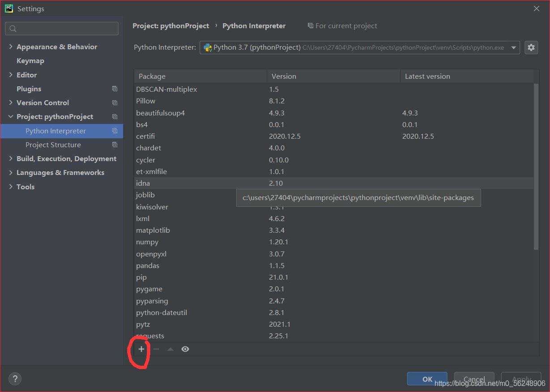
Task: Click the project-level icon next to Plugins
Action: 115,89
